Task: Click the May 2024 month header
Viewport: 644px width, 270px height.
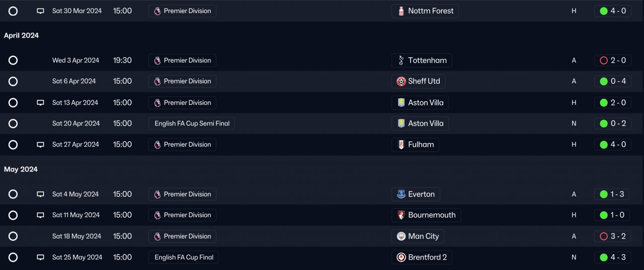Action: pyautogui.click(x=21, y=169)
